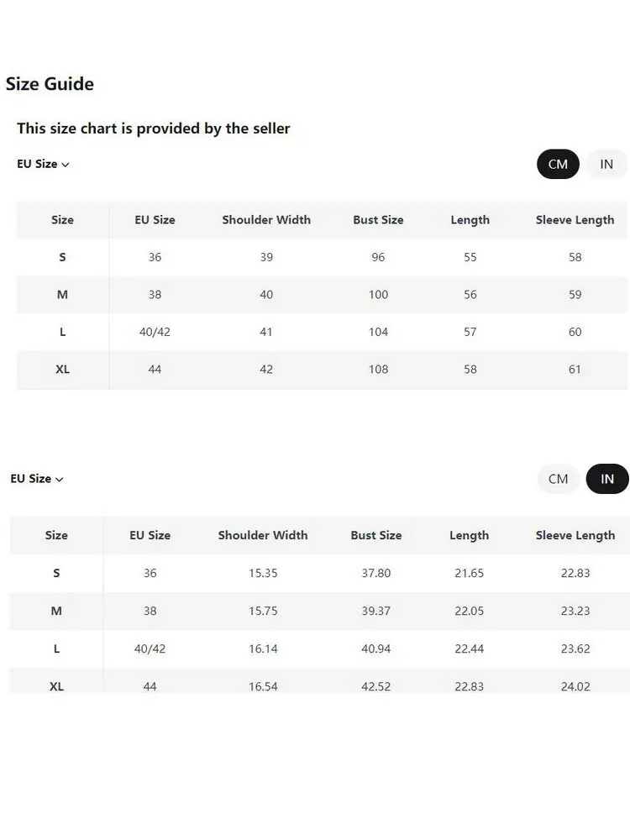Select the active CM unit toggle in the centimeter chart
This screenshot has width=630, height=840.
click(558, 164)
